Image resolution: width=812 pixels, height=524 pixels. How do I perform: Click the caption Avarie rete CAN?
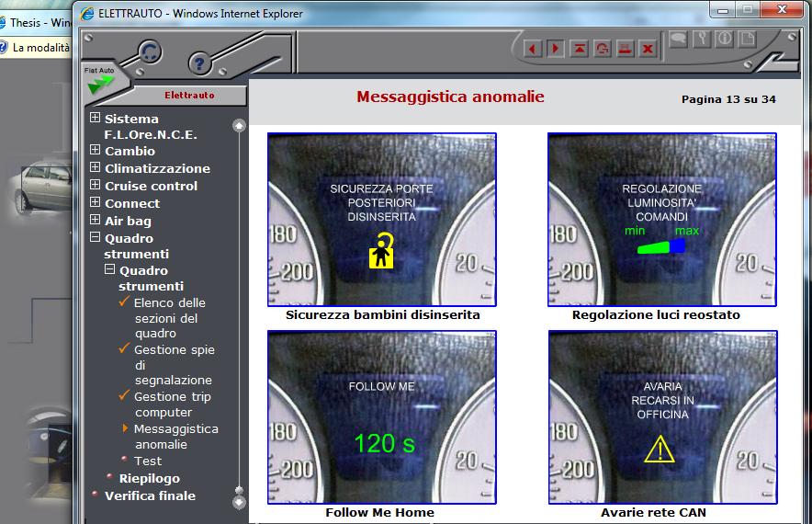pyautogui.click(x=653, y=513)
